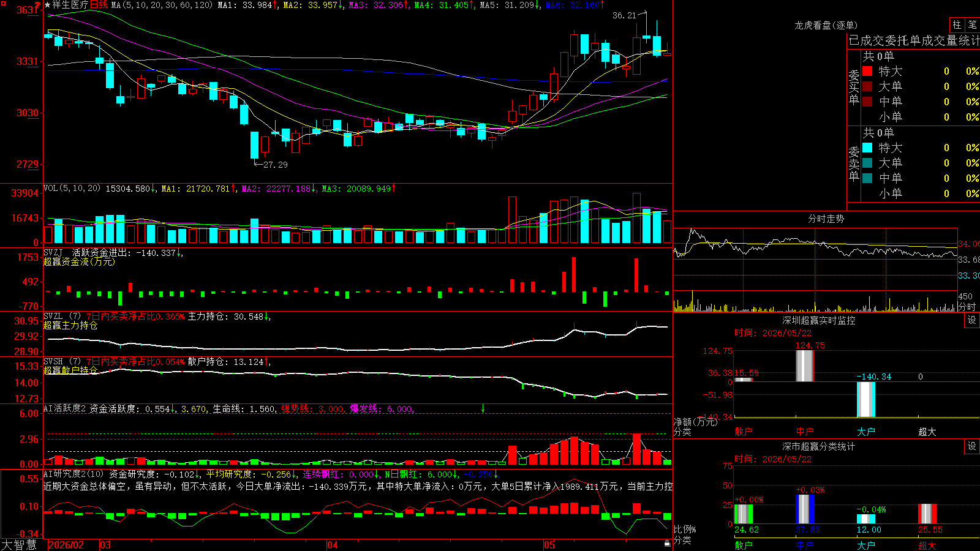This screenshot has width=980, height=551.
Task: Click the dark red 中单 swatch under 委买单
Action: (x=867, y=101)
